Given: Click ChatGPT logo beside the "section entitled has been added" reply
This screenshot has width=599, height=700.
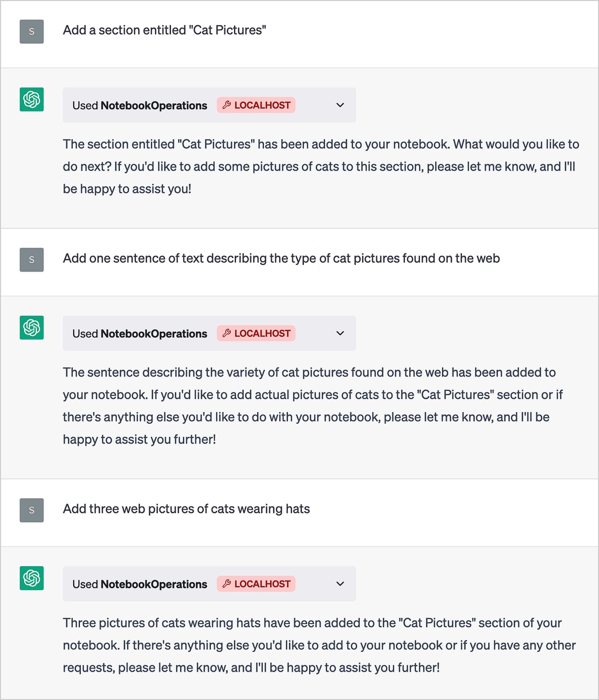Looking at the screenshot, I should 31,99.
